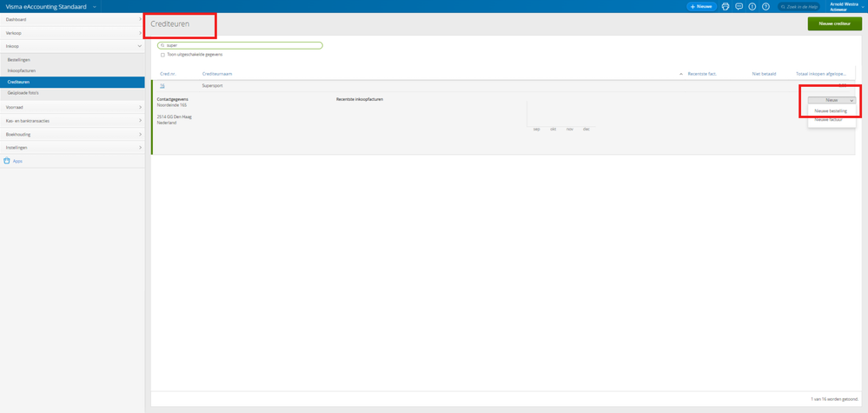868x413 pixels.
Task: Open the Arnold Westra user menu
Action: (847, 7)
